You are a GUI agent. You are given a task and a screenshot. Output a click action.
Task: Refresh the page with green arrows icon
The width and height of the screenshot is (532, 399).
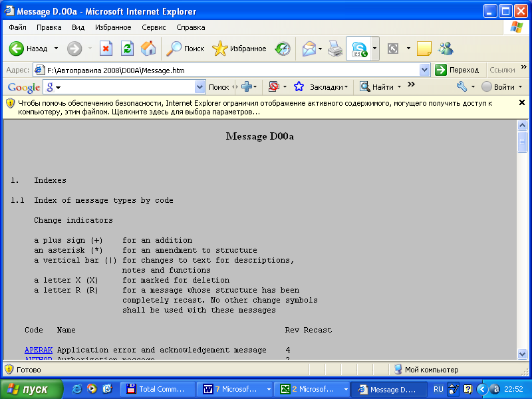127,49
